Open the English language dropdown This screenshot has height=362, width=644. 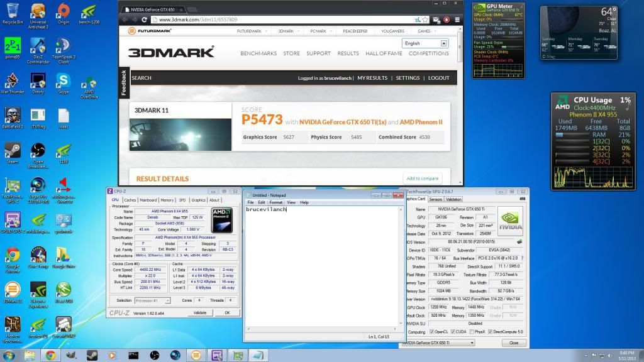(426, 43)
